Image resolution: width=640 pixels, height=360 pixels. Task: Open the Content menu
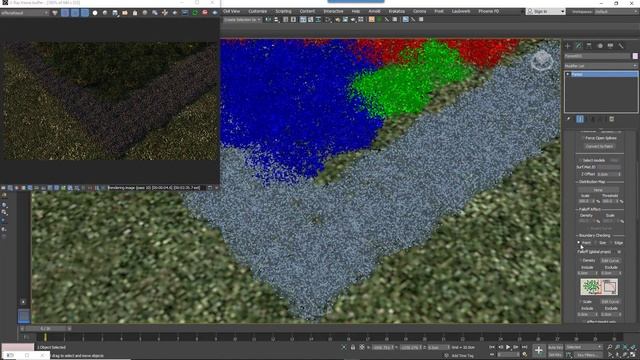[x=307, y=11]
